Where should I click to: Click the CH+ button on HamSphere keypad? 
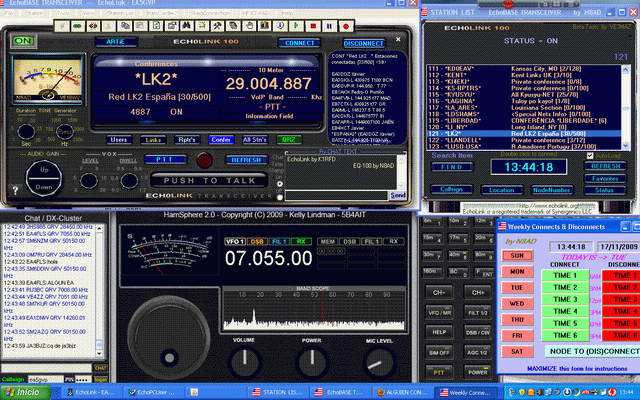point(478,293)
